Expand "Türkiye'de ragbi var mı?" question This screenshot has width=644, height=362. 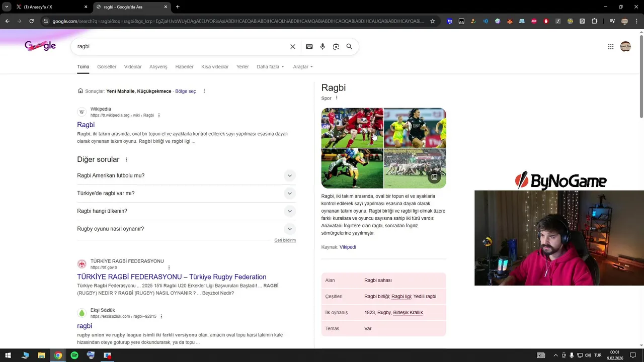tap(186, 193)
